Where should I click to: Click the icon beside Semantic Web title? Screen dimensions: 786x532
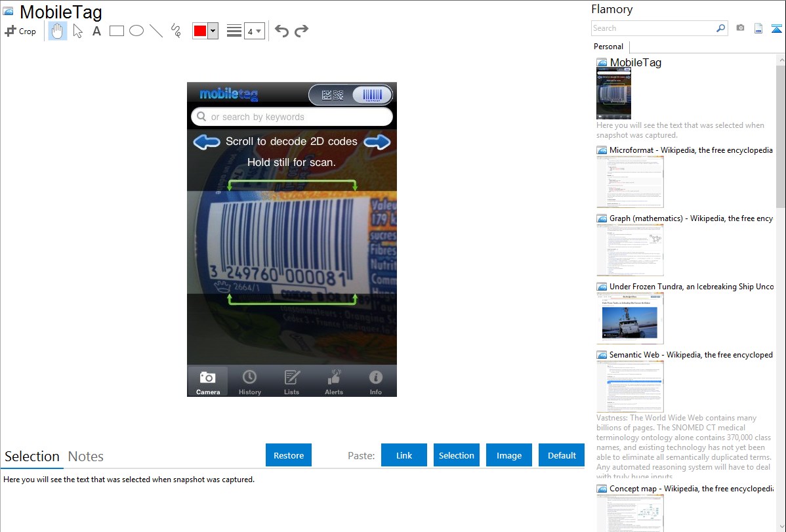point(602,354)
